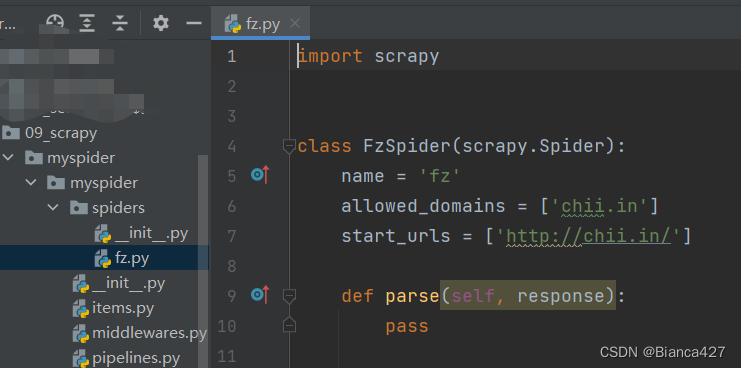Close the fz.py editor tab
Image resolution: width=741 pixels, height=368 pixels.
point(295,23)
